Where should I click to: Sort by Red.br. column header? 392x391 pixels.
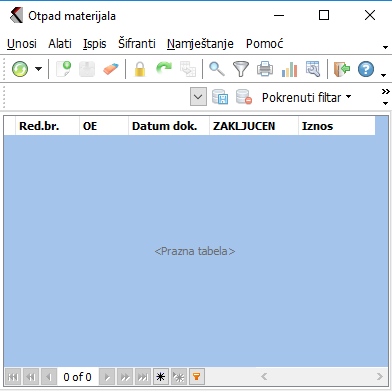coord(47,126)
